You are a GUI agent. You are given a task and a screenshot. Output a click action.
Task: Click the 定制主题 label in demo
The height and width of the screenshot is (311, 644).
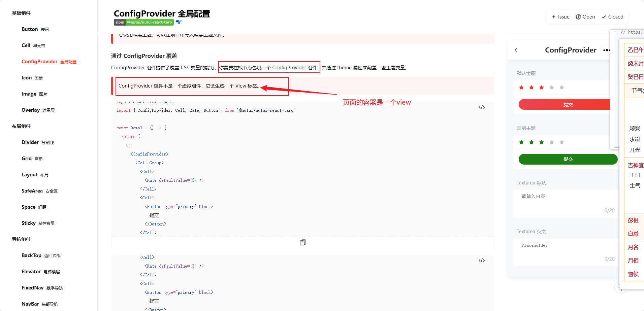click(526, 128)
